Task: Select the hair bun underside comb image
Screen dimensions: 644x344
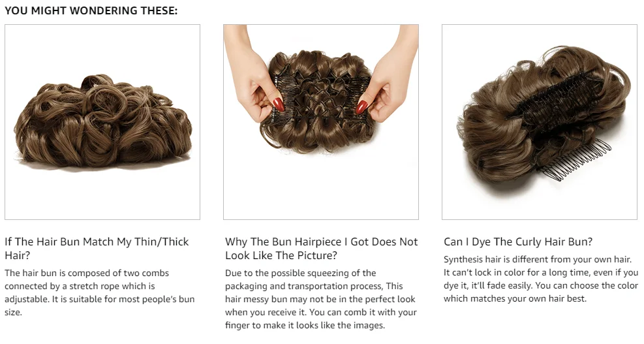Action: (x=539, y=121)
